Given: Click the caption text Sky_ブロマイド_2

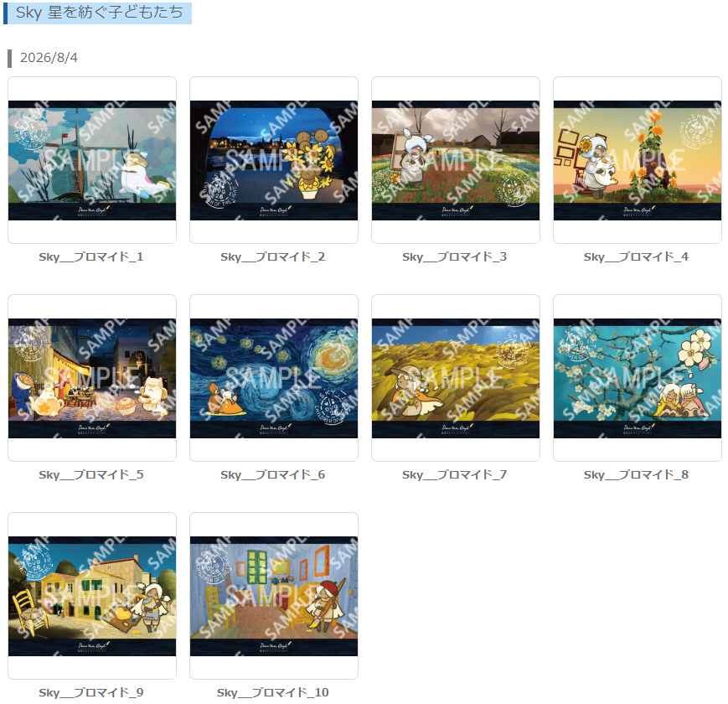Looking at the screenshot, I should pos(273,256).
